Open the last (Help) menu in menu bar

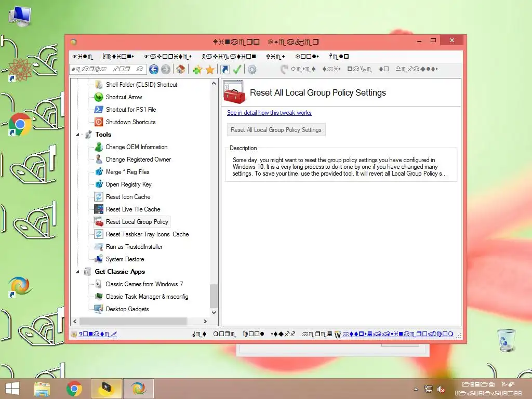pyautogui.click(x=339, y=56)
